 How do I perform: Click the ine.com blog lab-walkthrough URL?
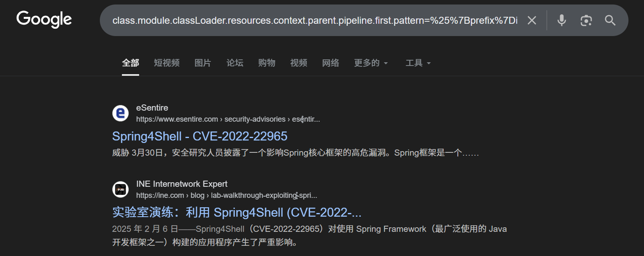pos(227,195)
